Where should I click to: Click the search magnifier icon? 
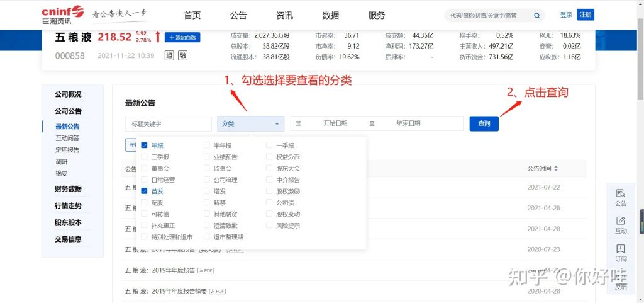(537, 16)
